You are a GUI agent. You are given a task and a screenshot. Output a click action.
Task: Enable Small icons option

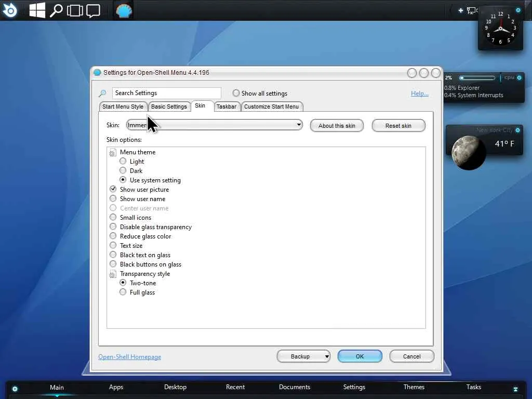(x=113, y=217)
